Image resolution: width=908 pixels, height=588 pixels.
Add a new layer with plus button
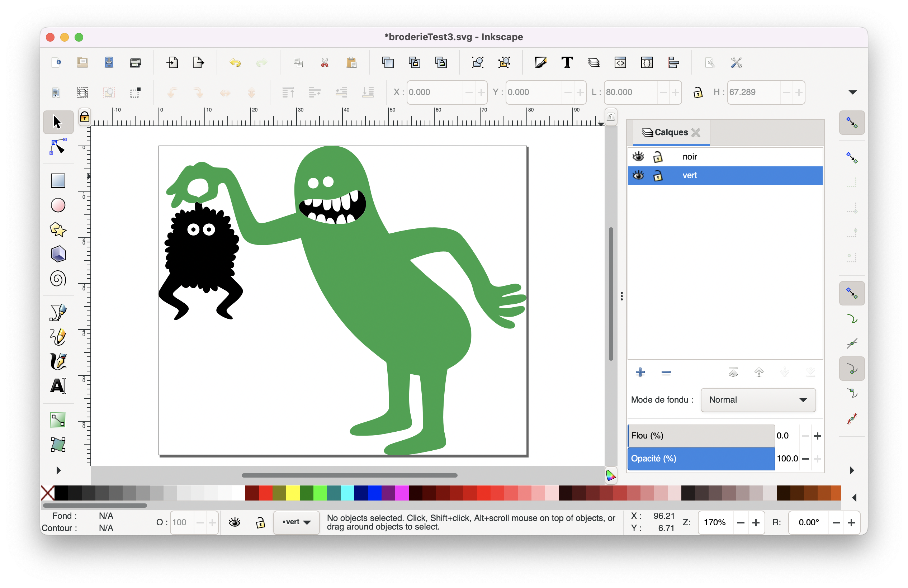pyautogui.click(x=640, y=372)
